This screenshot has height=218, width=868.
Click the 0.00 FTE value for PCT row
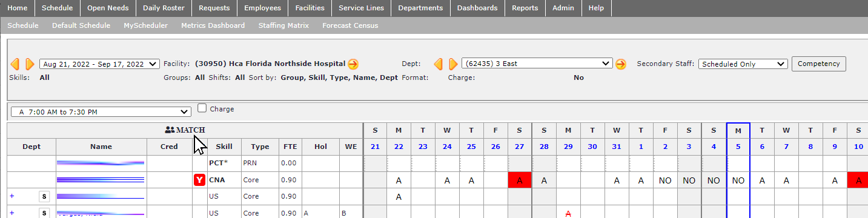(288, 163)
